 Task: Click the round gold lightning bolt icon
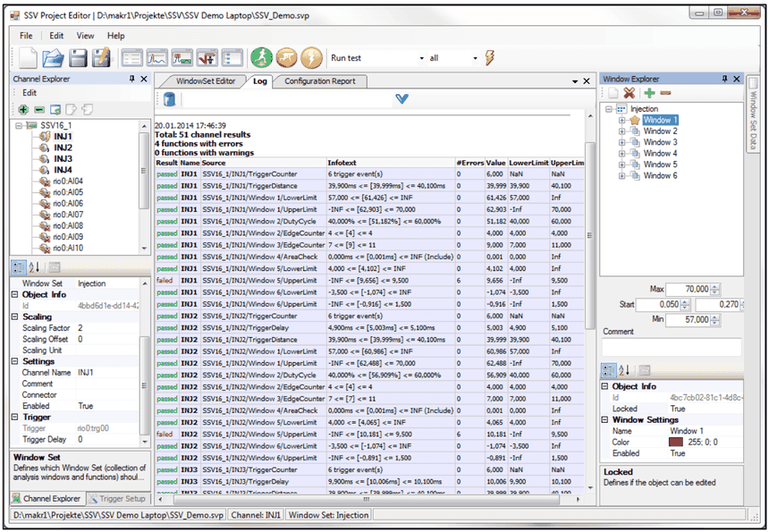tap(311, 57)
